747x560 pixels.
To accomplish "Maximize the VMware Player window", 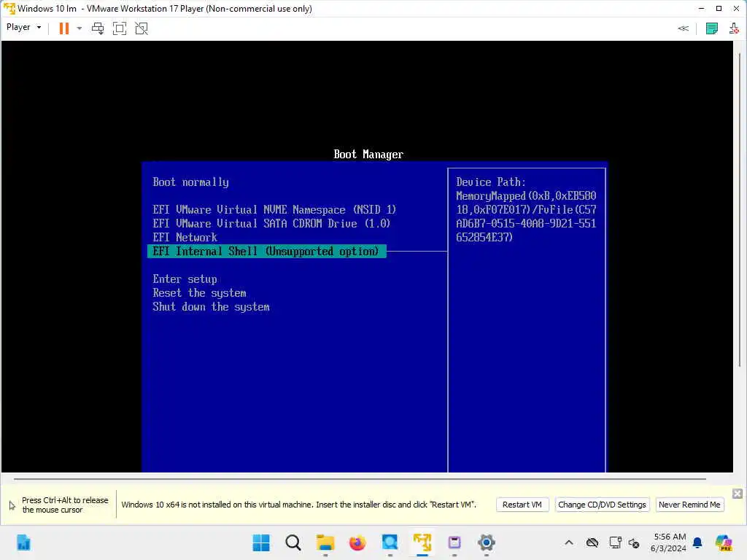I will [719, 9].
